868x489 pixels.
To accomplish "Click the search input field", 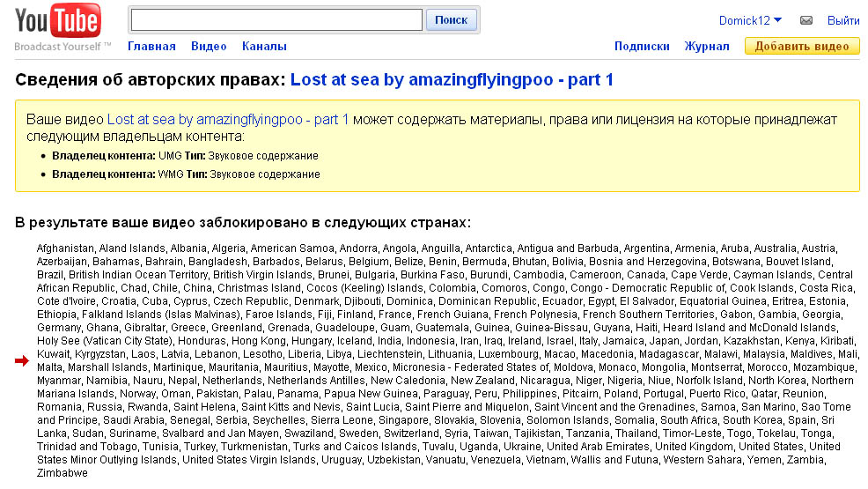I will tap(276, 20).
